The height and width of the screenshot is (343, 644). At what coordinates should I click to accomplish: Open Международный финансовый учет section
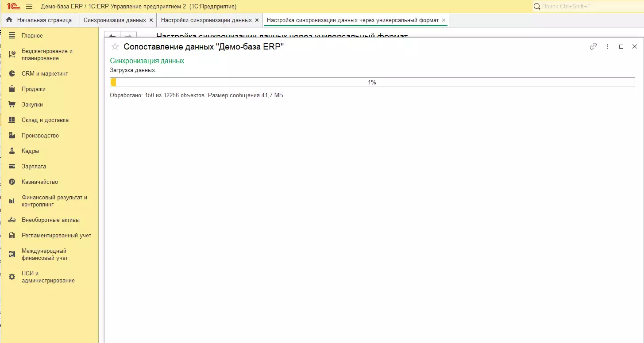pos(50,254)
